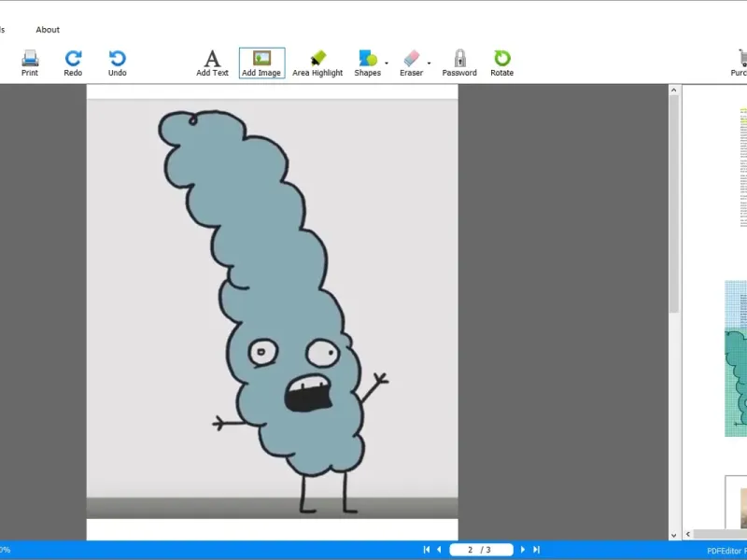Select the Shapes tool
This screenshot has width=747, height=560.
(367, 63)
